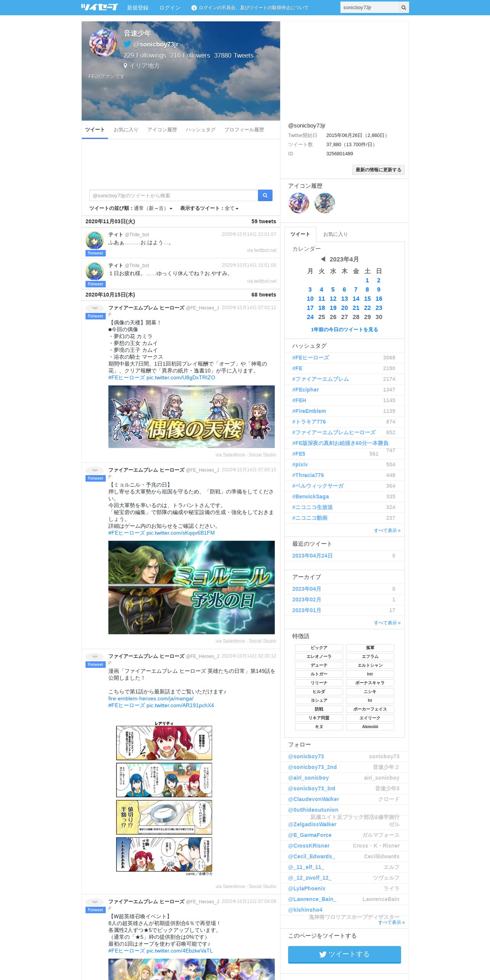Screen dimensions: 490x980
Task: Open hashtag #BerwickSaga
Action: pos(311,496)
